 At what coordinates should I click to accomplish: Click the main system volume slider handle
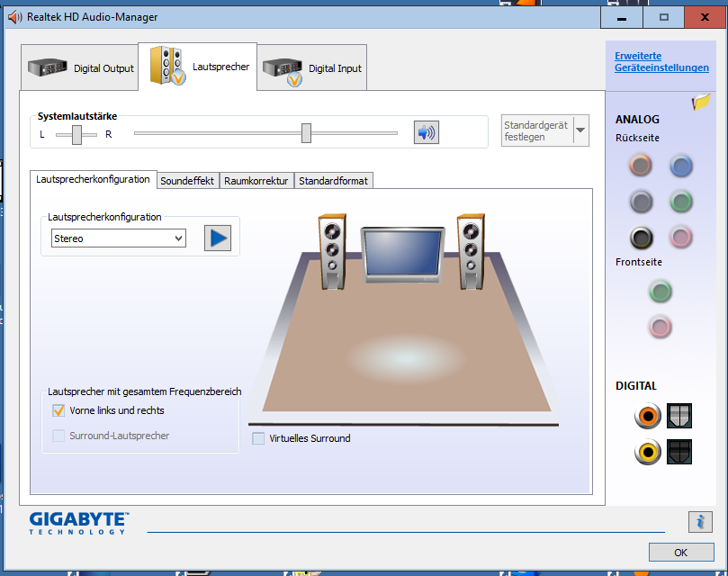(x=306, y=133)
